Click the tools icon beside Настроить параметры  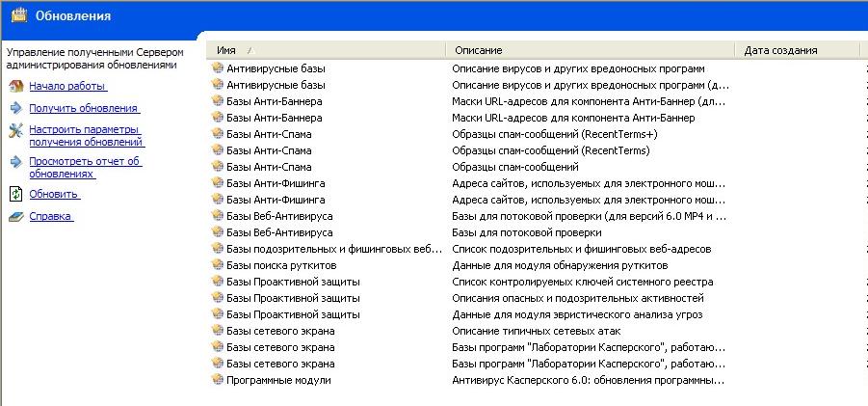15,130
